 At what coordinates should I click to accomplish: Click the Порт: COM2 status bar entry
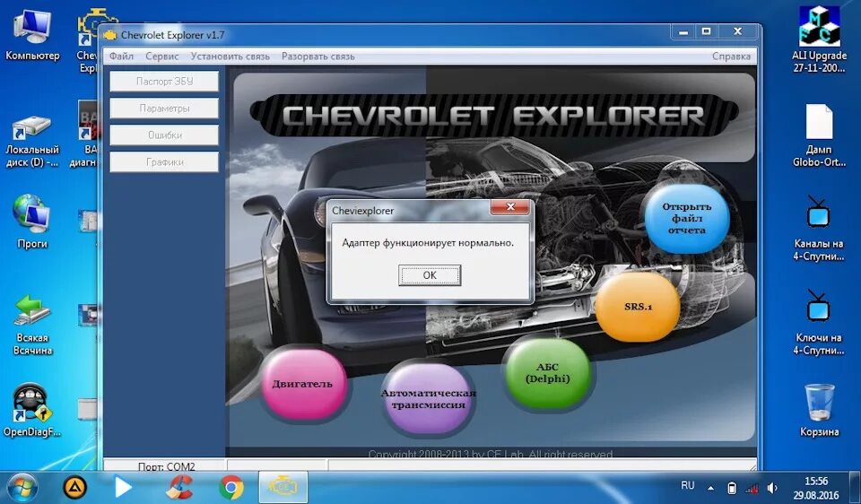(x=167, y=466)
